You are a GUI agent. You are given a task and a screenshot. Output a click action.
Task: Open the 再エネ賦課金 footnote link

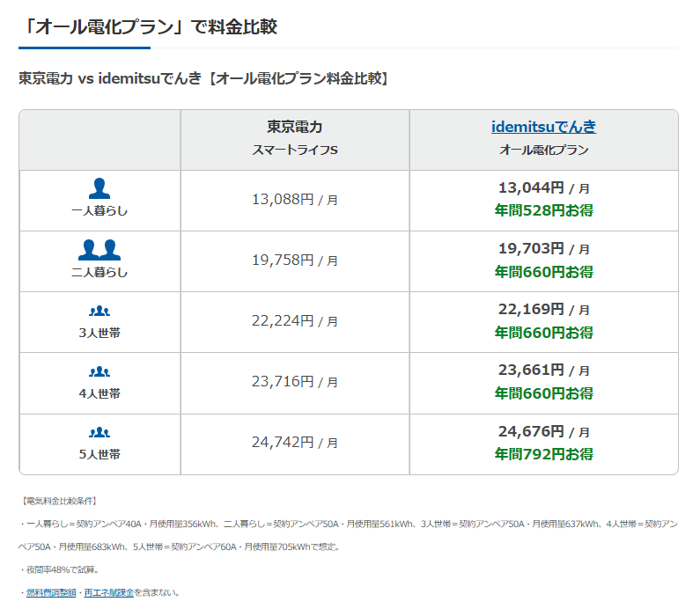click(109, 592)
